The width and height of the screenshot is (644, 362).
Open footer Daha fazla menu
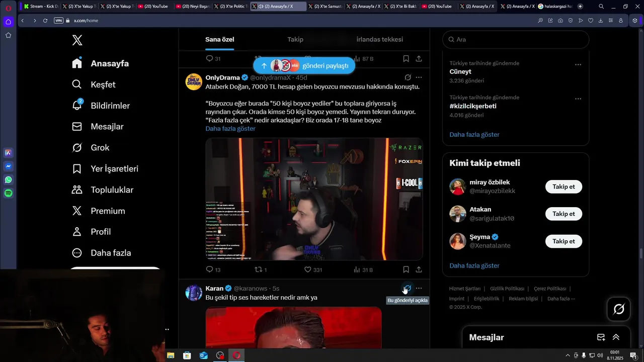(561, 299)
